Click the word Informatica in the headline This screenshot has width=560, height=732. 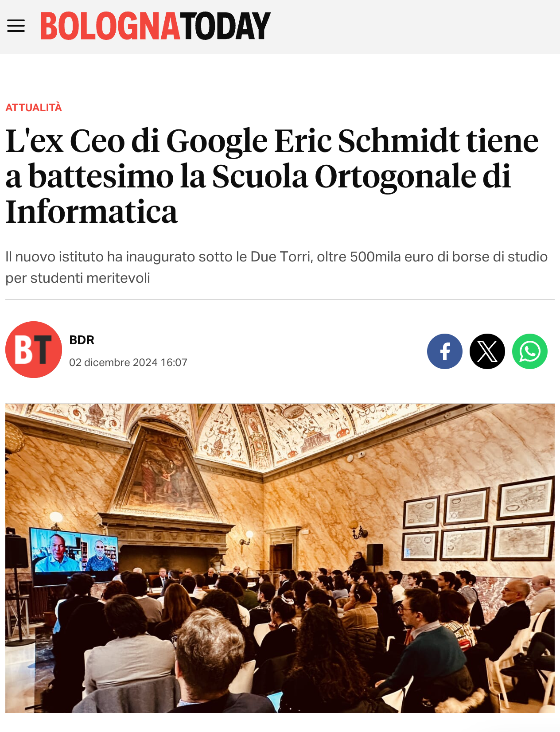91,212
